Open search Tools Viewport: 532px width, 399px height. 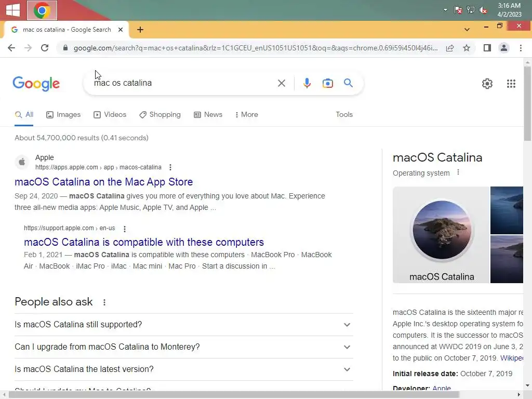pyautogui.click(x=344, y=115)
